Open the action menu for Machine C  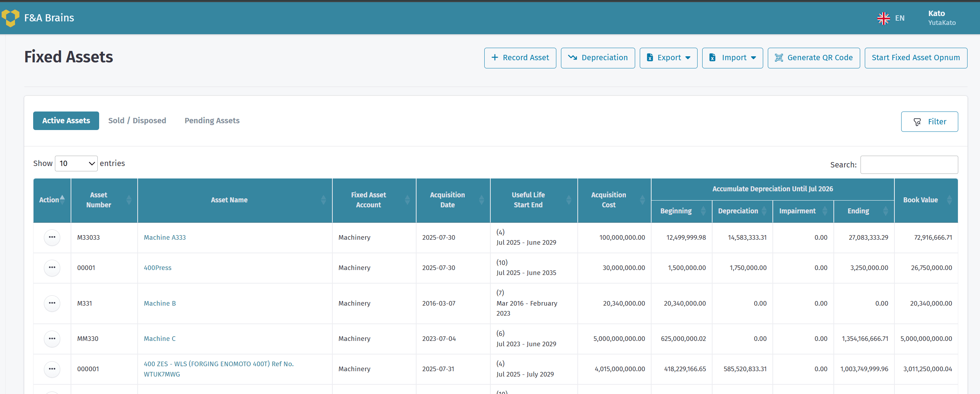tap(52, 339)
